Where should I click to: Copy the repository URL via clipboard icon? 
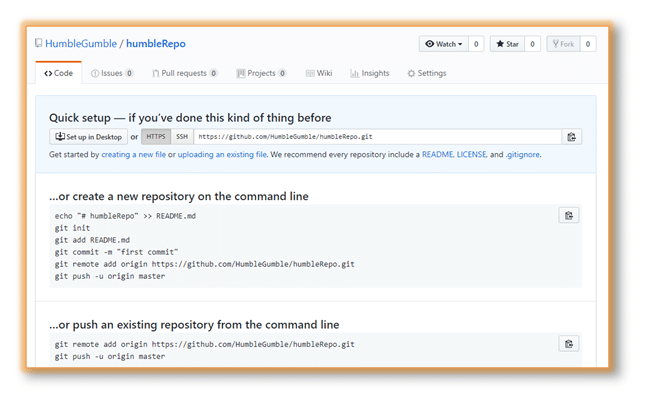click(x=571, y=137)
